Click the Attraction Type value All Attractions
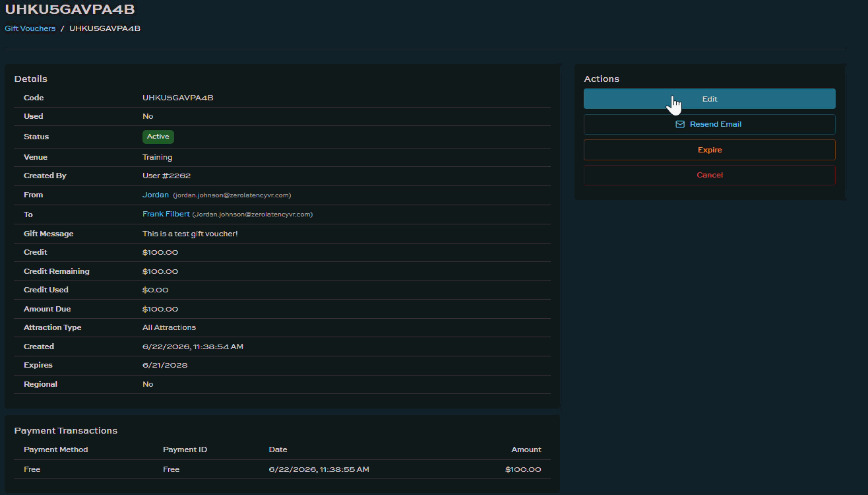Viewport: 868px width, 495px height. point(170,327)
